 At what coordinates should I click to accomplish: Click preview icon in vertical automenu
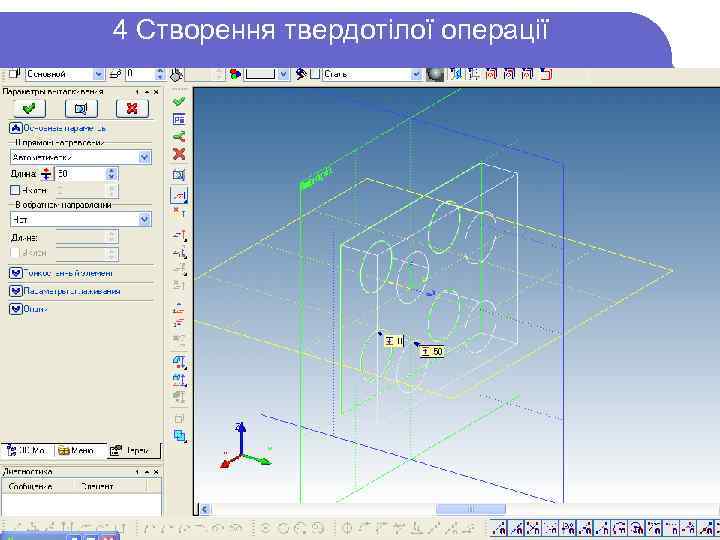click(x=179, y=175)
